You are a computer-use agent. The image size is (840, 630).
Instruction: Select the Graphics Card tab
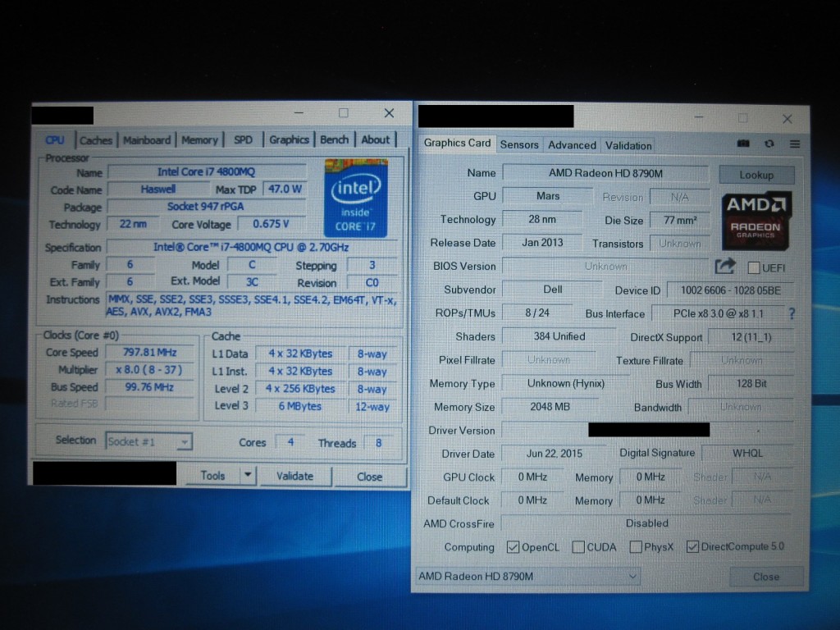[x=457, y=143]
